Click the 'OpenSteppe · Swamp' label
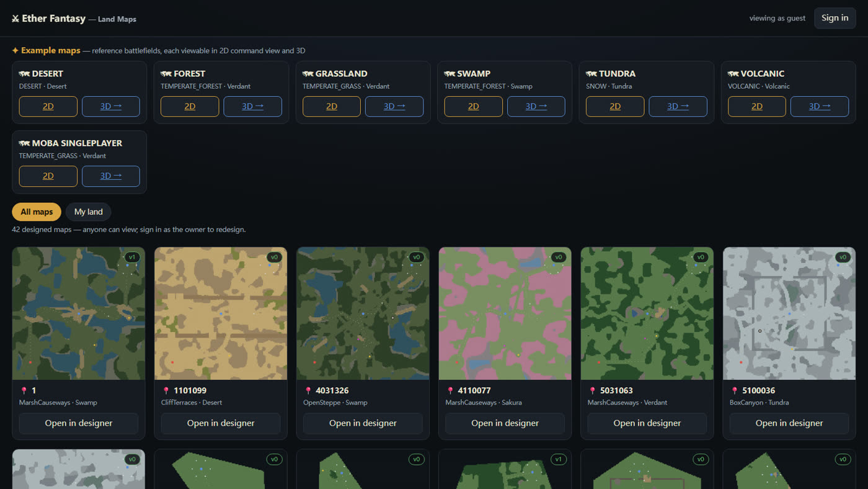Image resolution: width=868 pixels, height=489 pixels. pyautogui.click(x=335, y=403)
